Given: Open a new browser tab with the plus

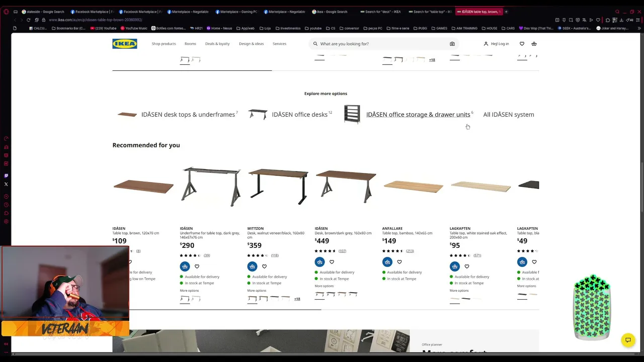Looking at the screenshot, I should coord(506,12).
